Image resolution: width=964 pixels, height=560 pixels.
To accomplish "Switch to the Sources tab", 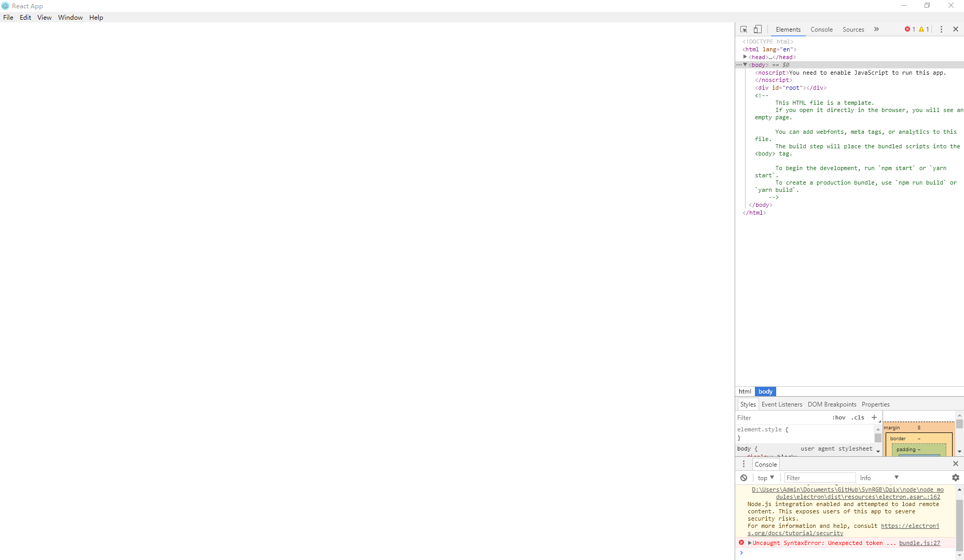I will [853, 30].
